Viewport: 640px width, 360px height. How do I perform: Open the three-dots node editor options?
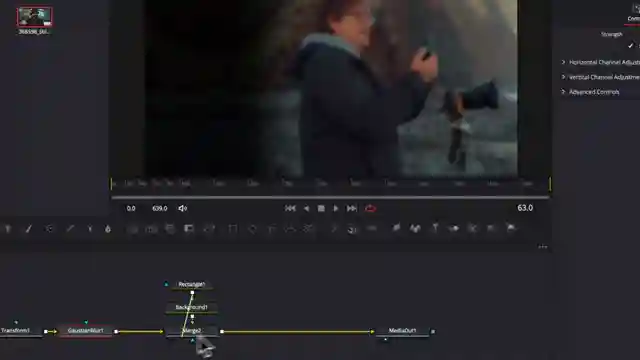tap(542, 247)
